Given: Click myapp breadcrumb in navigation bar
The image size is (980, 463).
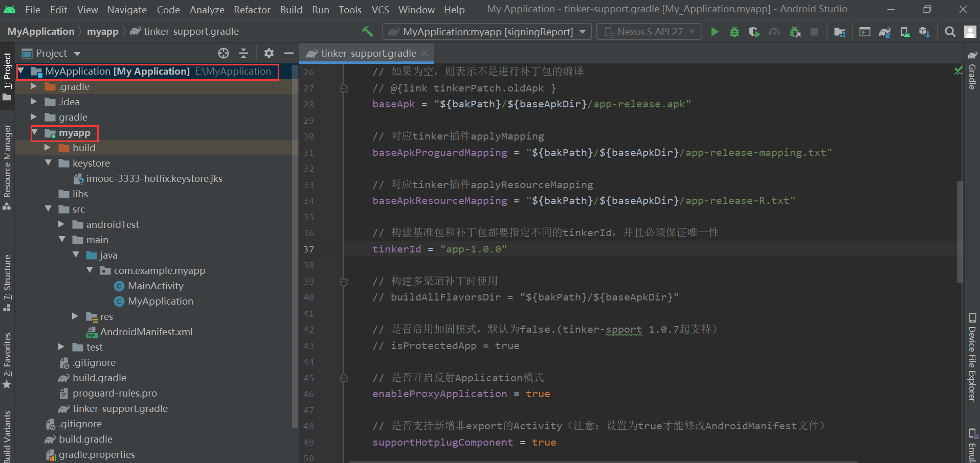Looking at the screenshot, I should point(103,32).
